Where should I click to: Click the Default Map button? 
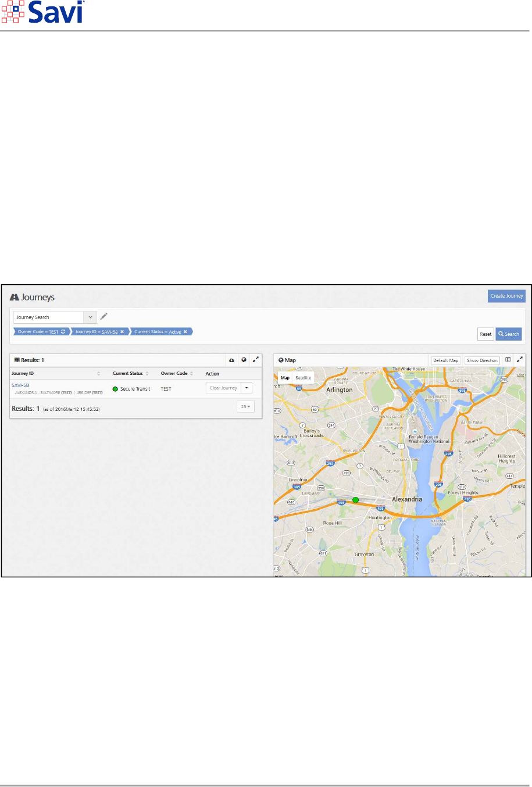[445, 360]
